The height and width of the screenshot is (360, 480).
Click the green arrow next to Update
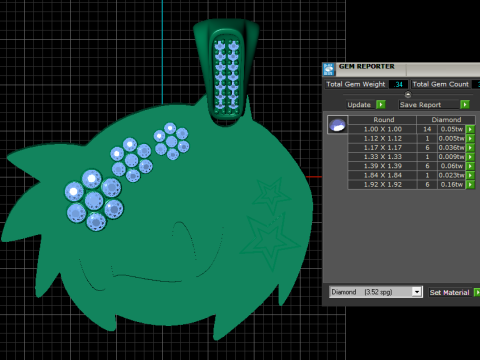click(381, 105)
